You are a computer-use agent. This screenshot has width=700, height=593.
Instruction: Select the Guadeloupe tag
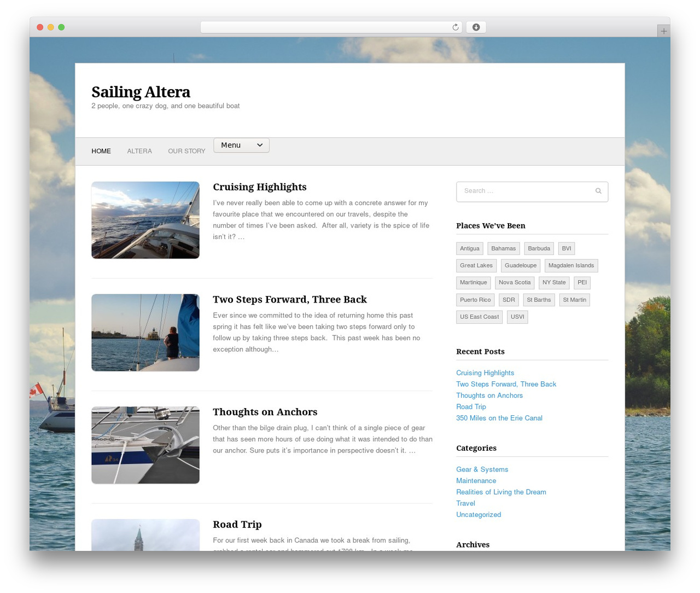521,265
